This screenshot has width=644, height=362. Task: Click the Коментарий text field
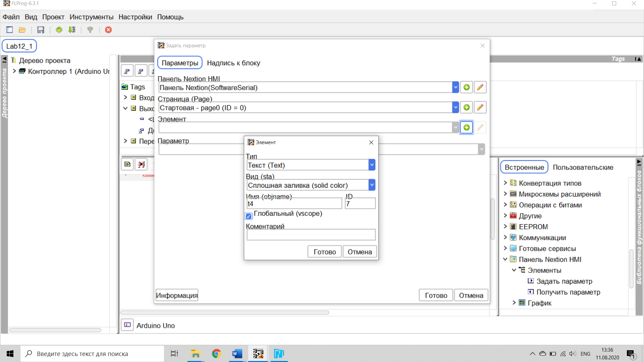[x=311, y=235]
